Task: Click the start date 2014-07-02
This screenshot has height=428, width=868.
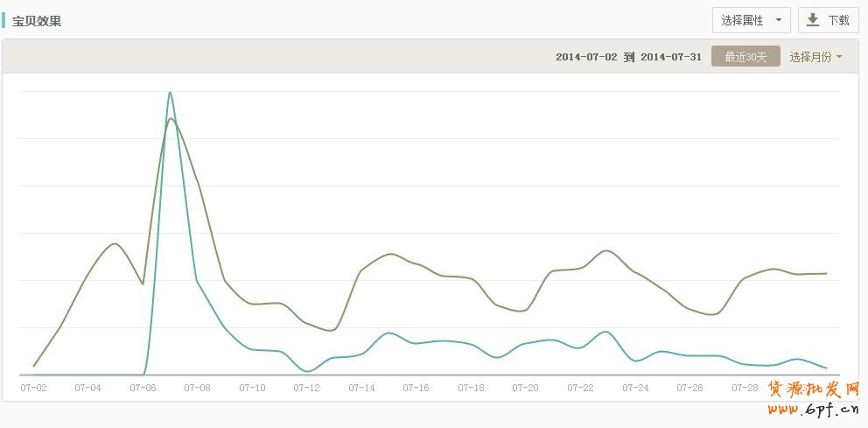Action: click(586, 57)
